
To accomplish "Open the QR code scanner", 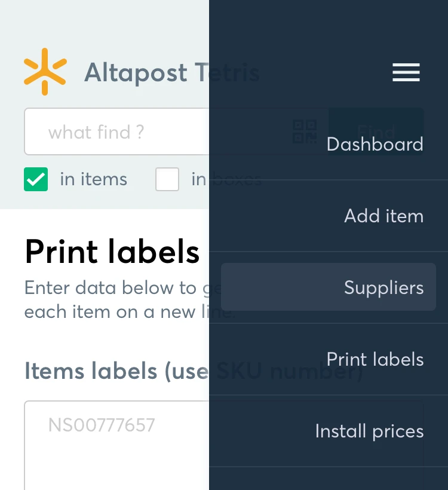I will point(305,131).
